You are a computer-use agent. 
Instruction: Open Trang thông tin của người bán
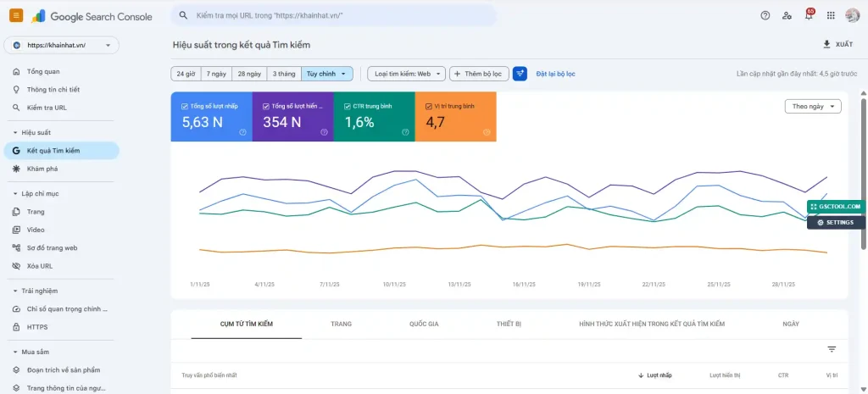click(x=61, y=388)
